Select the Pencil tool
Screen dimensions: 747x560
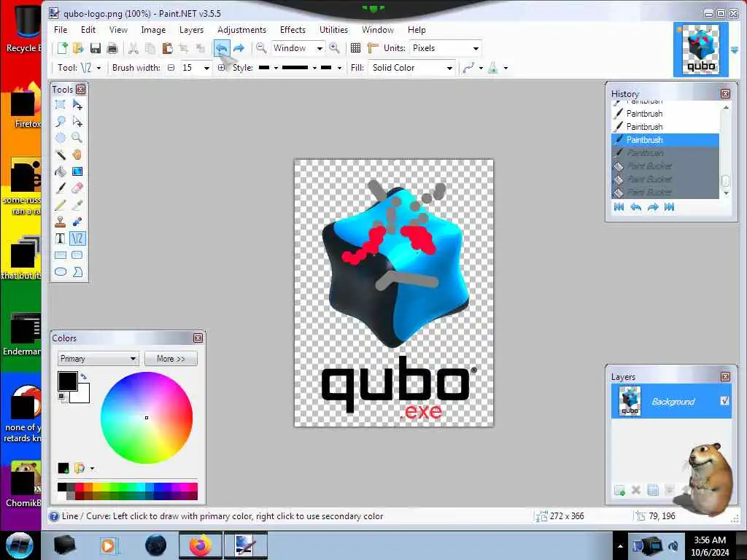point(60,205)
